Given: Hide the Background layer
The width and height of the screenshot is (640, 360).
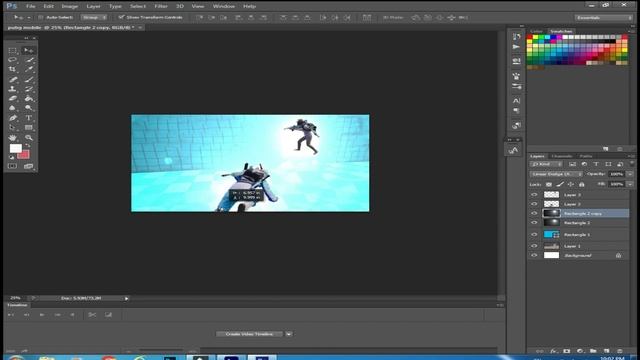Looking at the screenshot, I should [x=534, y=255].
